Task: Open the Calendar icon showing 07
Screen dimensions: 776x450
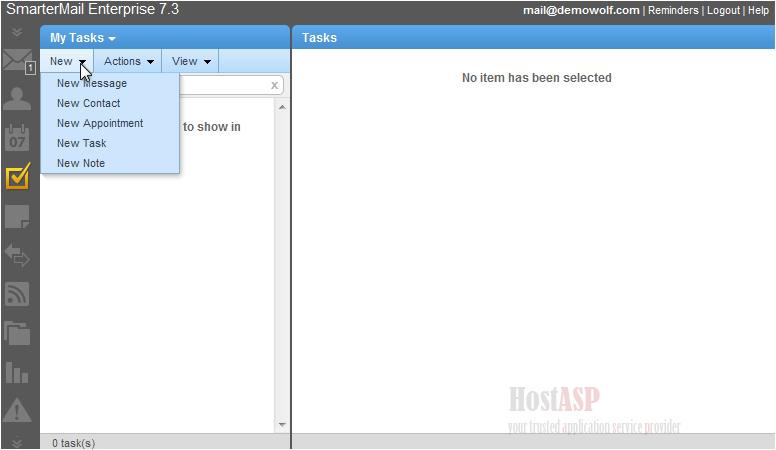Action: click(x=17, y=138)
